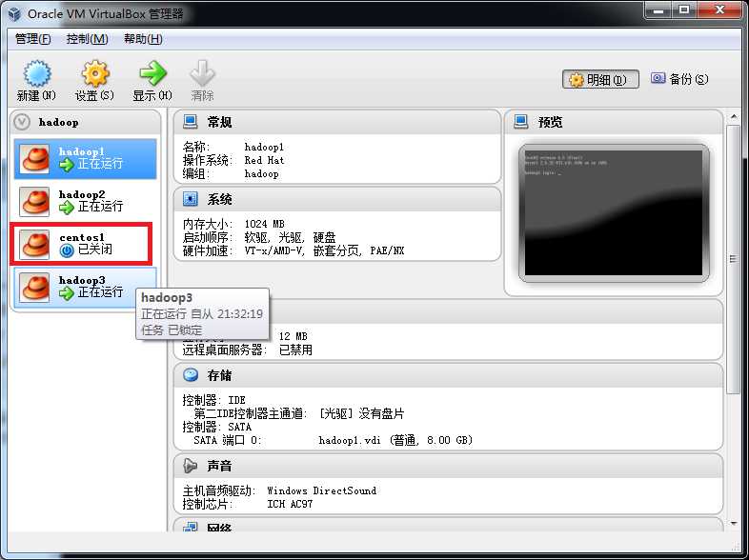This screenshot has width=749, height=560.
Task: Click details pane scrollbar down arrow
Action: [734, 524]
